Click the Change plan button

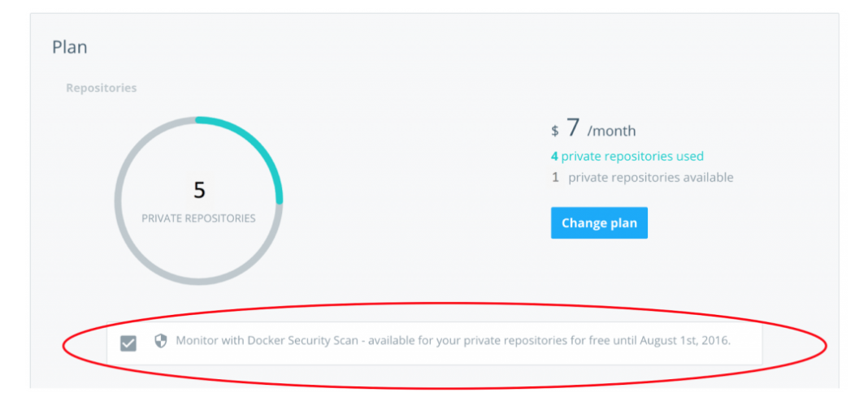pos(599,222)
